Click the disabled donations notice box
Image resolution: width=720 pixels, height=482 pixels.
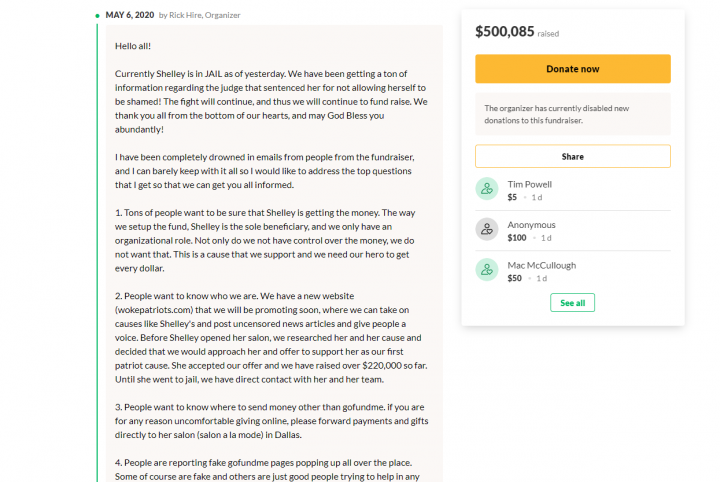pos(573,114)
